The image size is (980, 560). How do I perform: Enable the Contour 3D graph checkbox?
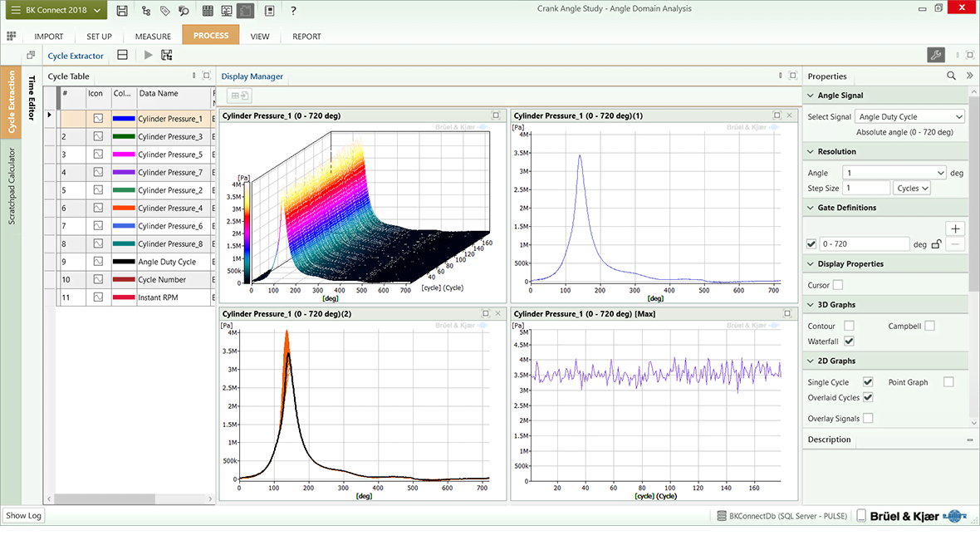pyautogui.click(x=849, y=326)
